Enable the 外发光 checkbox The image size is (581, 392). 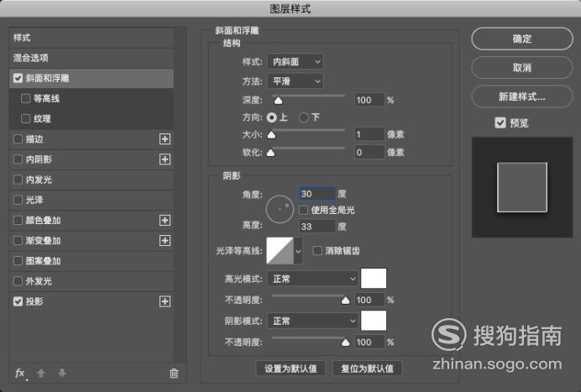click(18, 281)
